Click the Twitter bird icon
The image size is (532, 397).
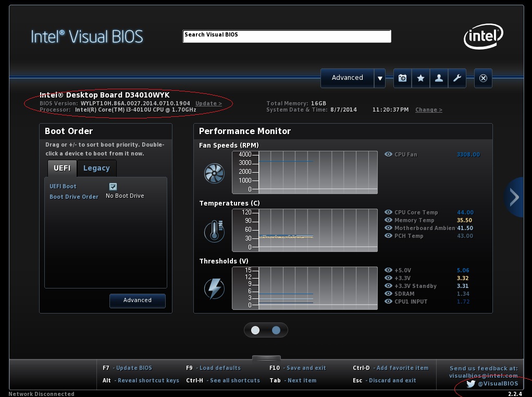click(471, 384)
